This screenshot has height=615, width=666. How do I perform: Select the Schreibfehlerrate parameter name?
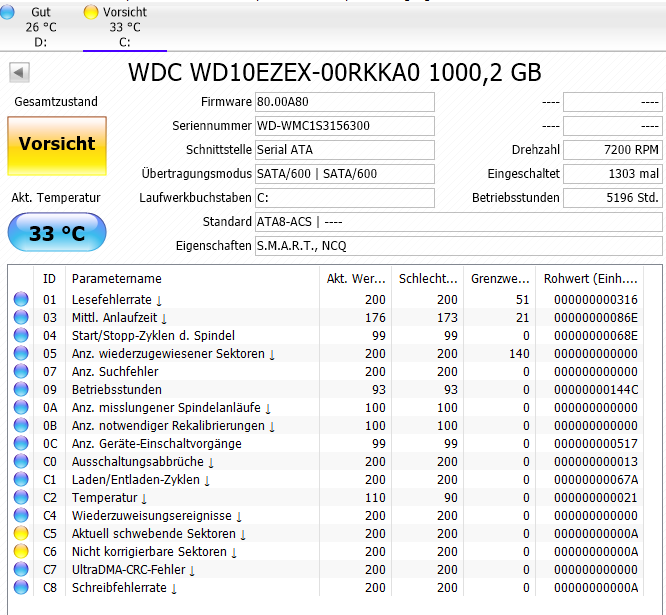coord(119,587)
